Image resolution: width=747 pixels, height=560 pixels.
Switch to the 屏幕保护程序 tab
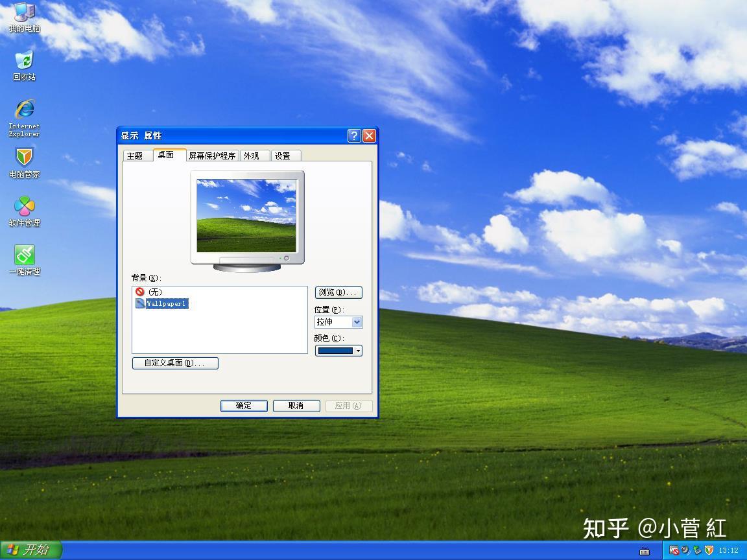click(213, 156)
